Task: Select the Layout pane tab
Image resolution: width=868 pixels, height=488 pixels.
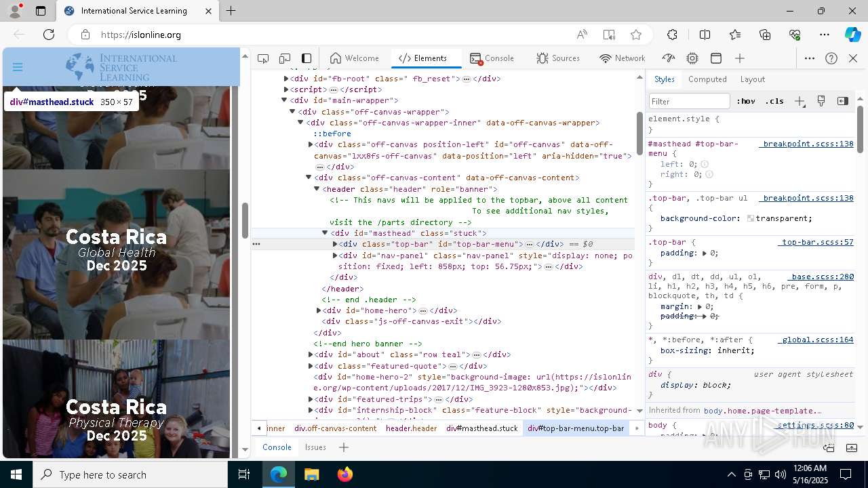Action: point(752,79)
